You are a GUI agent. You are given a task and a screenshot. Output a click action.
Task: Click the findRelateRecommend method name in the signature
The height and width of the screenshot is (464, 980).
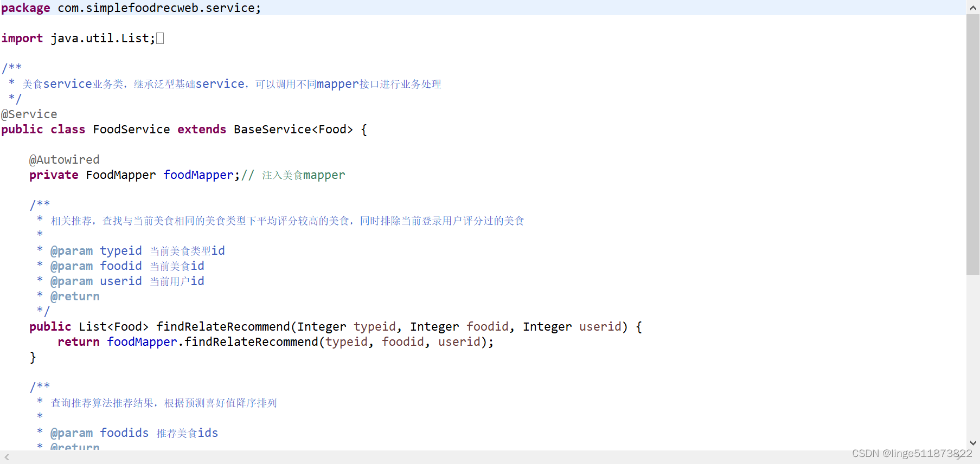[x=223, y=327]
